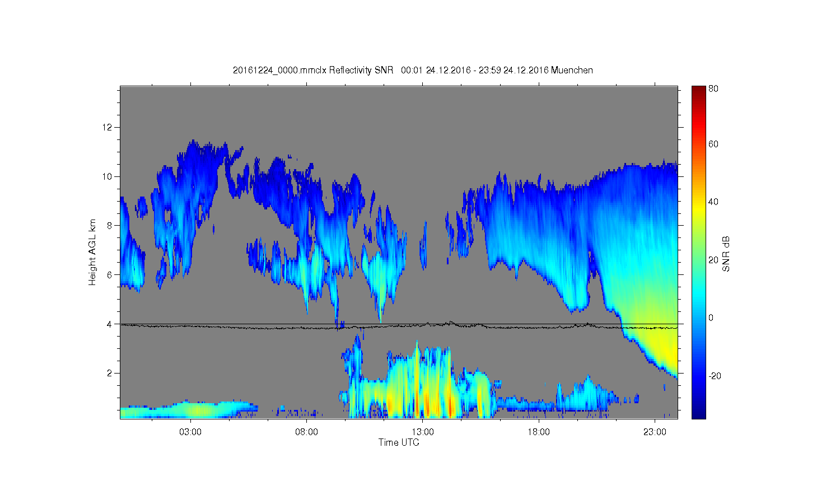840x504 pixels.
Task: Click the colorbar value 20
Action: coord(713,260)
